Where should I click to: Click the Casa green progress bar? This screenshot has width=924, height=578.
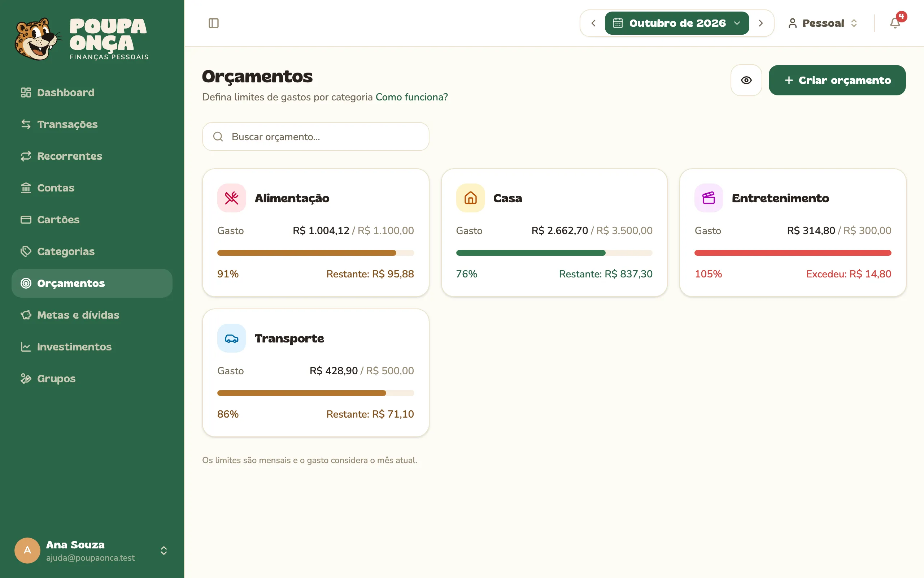click(554, 253)
